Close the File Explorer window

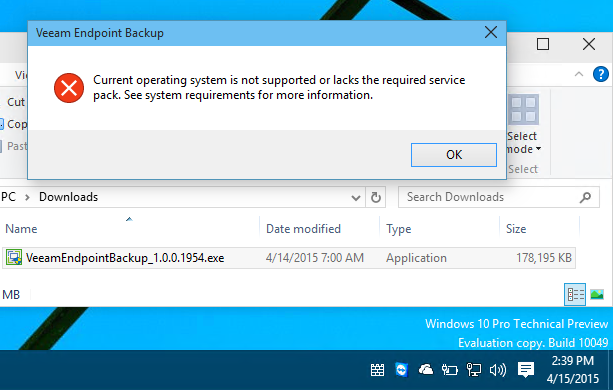pyautogui.click(x=588, y=44)
